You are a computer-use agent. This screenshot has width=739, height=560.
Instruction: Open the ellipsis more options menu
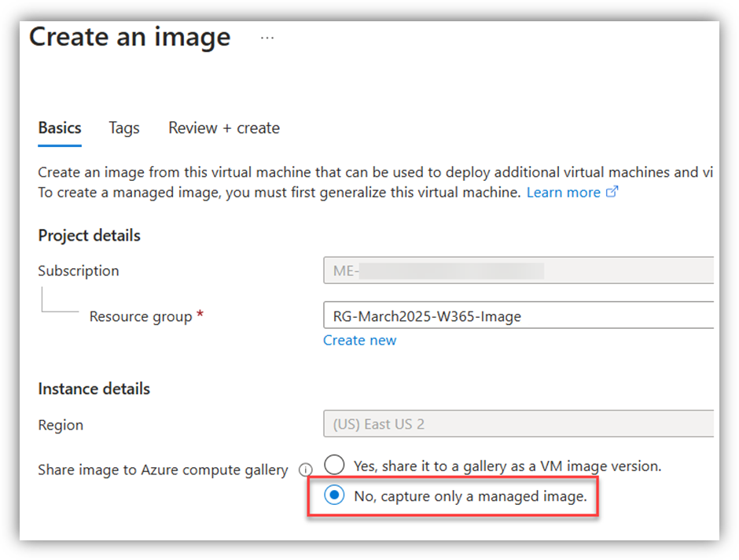click(x=267, y=38)
